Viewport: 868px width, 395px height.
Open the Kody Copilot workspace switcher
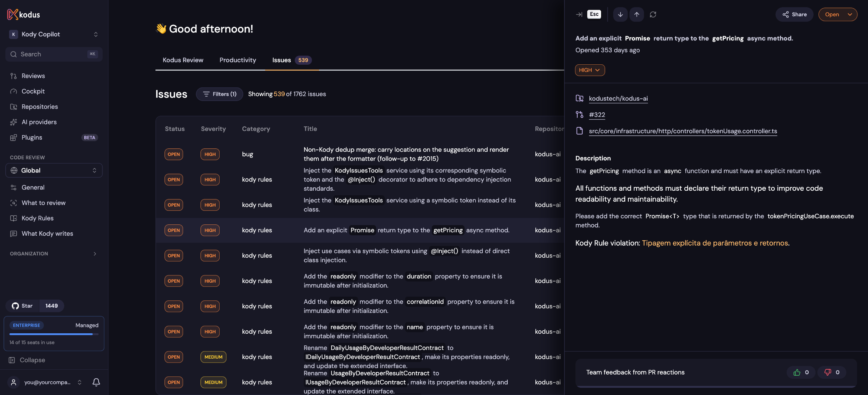pos(54,34)
